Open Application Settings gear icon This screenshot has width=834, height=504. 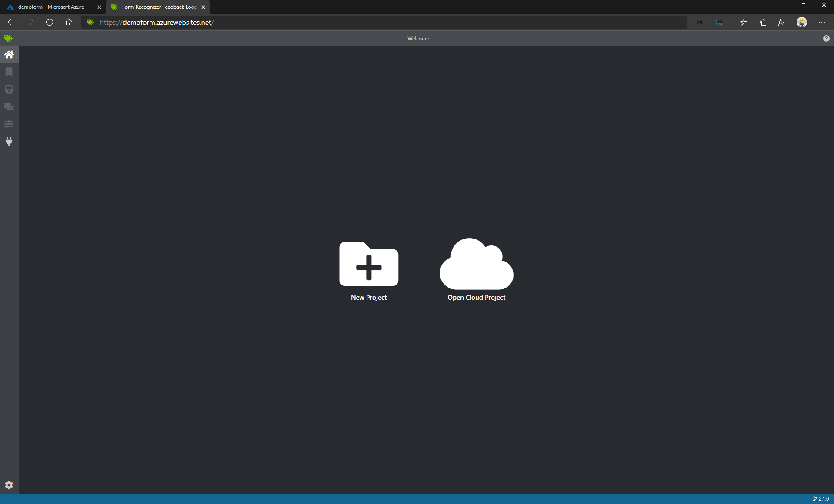point(9,485)
